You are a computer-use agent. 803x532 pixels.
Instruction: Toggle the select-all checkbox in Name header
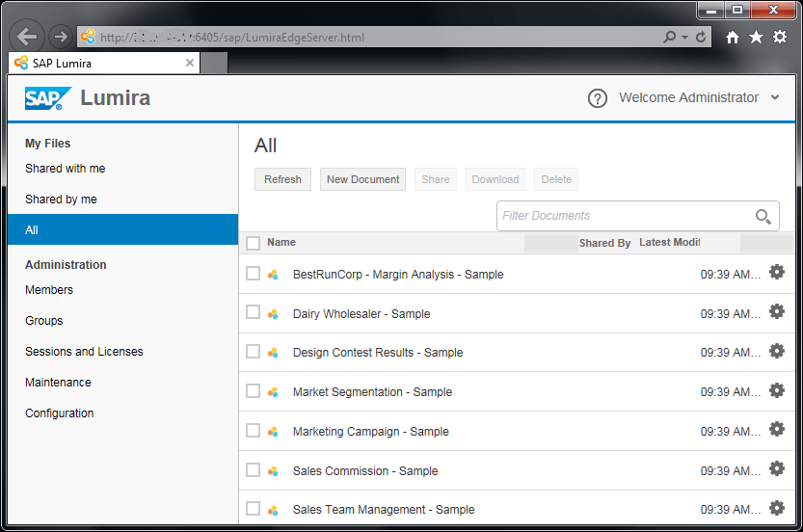(253, 243)
